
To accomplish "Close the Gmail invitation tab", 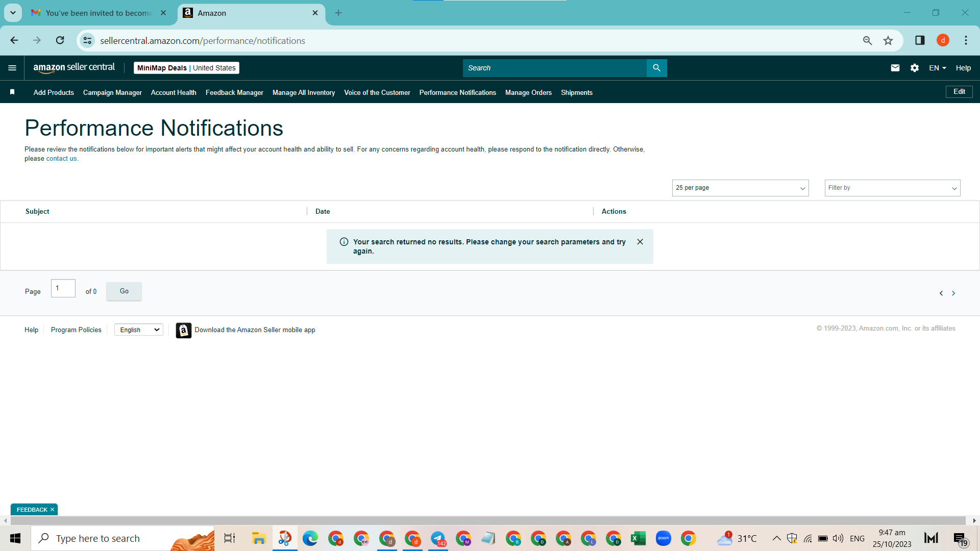I will pyautogui.click(x=163, y=13).
